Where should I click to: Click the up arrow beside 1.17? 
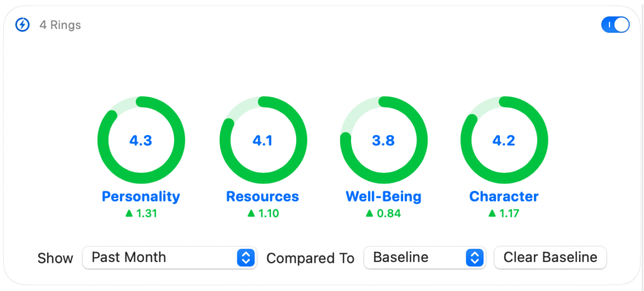point(492,214)
